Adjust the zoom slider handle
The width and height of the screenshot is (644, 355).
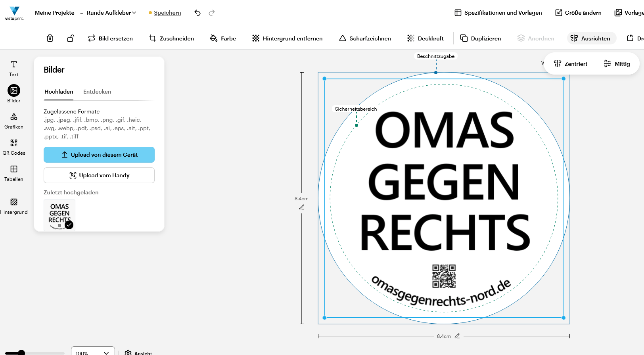tap(22, 353)
